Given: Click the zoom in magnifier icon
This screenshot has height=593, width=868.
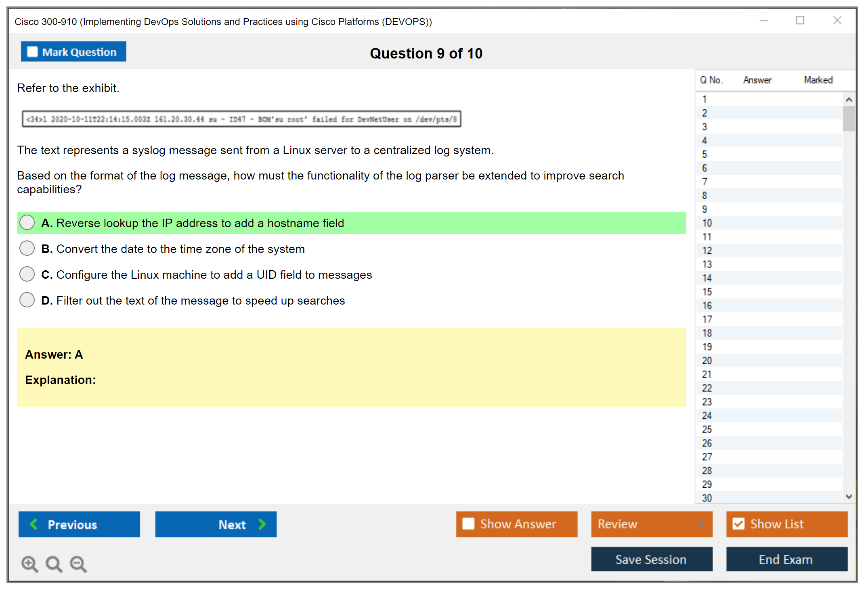Looking at the screenshot, I should [x=29, y=564].
